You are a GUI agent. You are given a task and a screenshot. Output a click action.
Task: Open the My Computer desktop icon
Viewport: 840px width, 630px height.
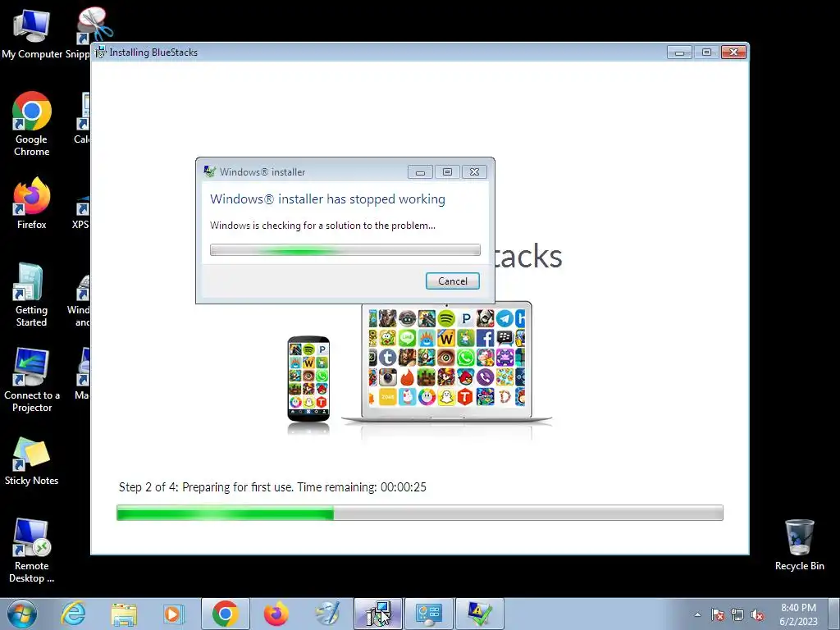pos(32,34)
